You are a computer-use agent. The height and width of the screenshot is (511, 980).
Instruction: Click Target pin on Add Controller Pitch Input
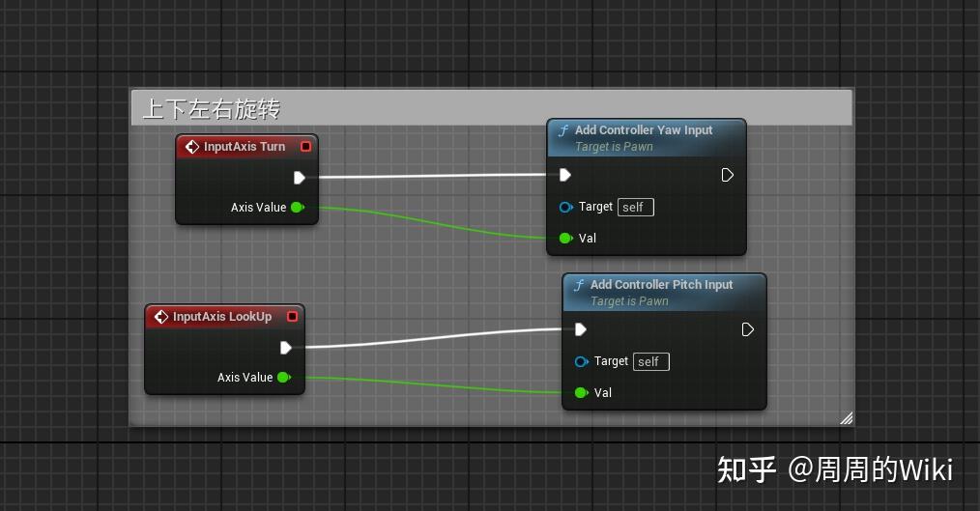pyautogui.click(x=581, y=361)
